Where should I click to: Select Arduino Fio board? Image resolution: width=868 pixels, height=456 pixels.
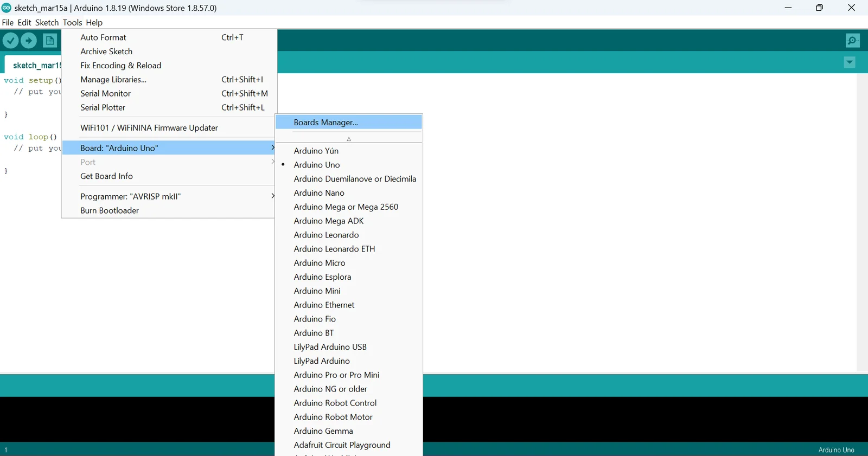349,319
